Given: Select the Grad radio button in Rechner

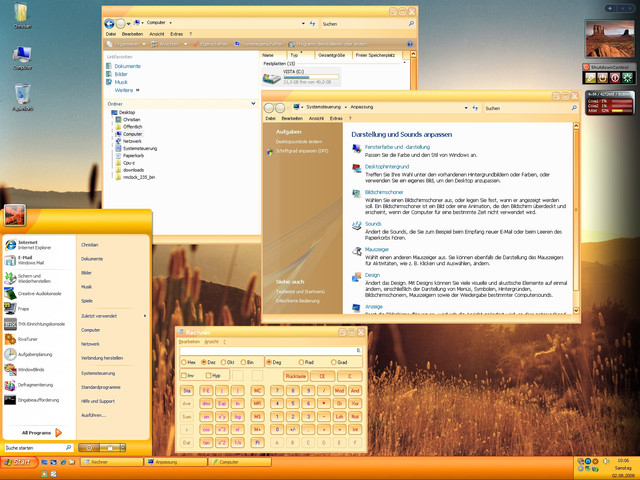Looking at the screenshot, I should 339,362.
